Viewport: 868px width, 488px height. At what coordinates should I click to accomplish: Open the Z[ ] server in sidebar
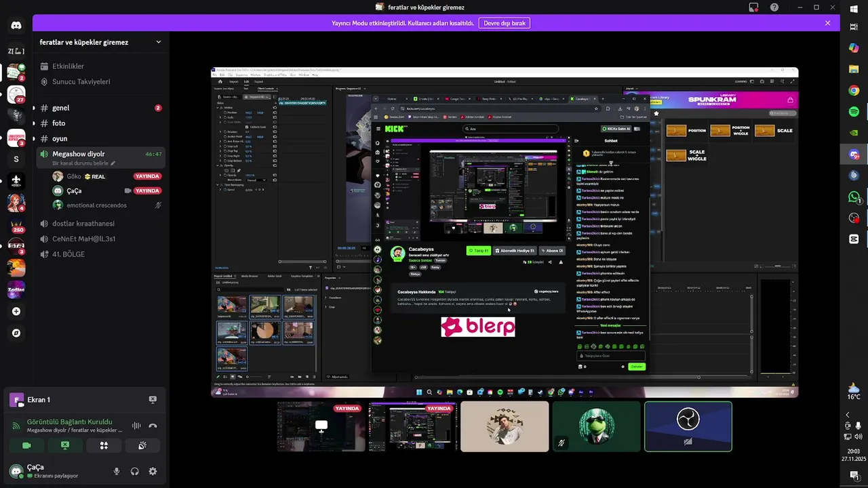[16, 51]
